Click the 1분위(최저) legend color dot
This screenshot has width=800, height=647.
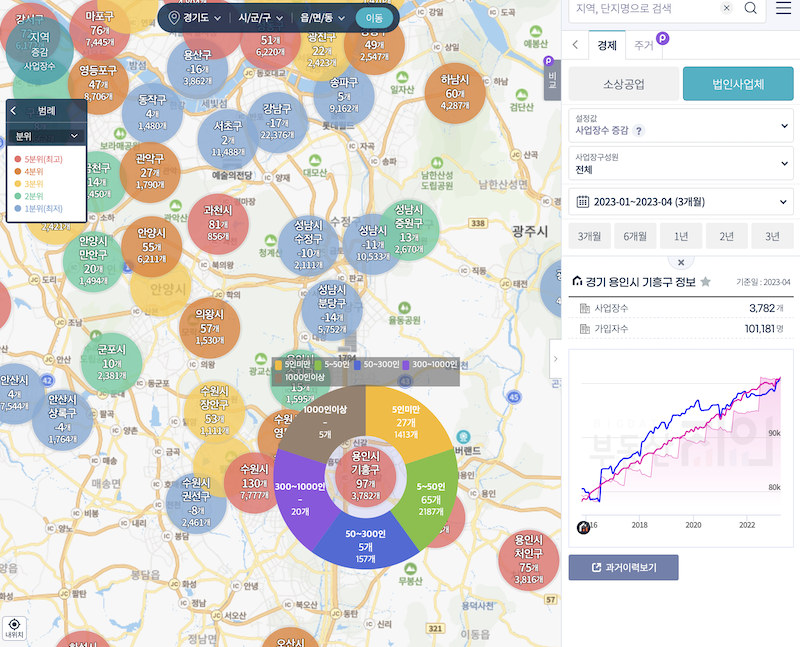click(x=18, y=209)
